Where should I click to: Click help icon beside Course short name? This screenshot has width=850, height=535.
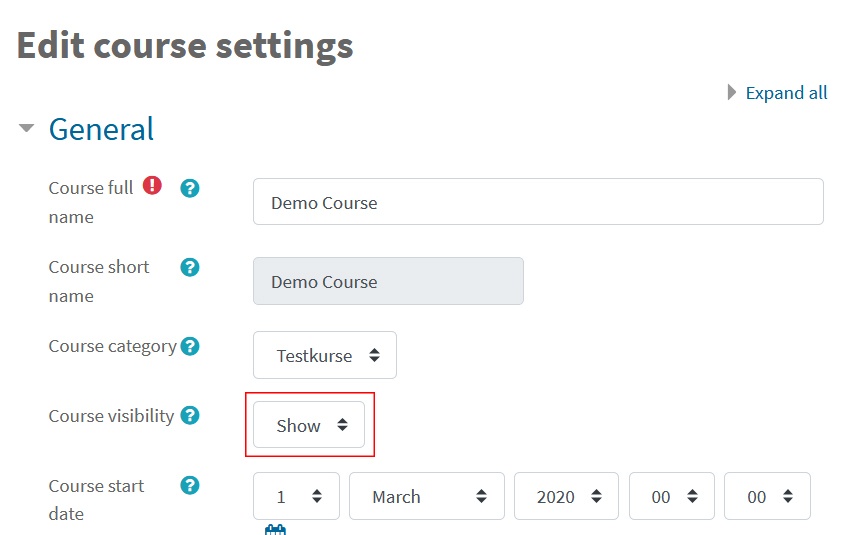(x=190, y=267)
